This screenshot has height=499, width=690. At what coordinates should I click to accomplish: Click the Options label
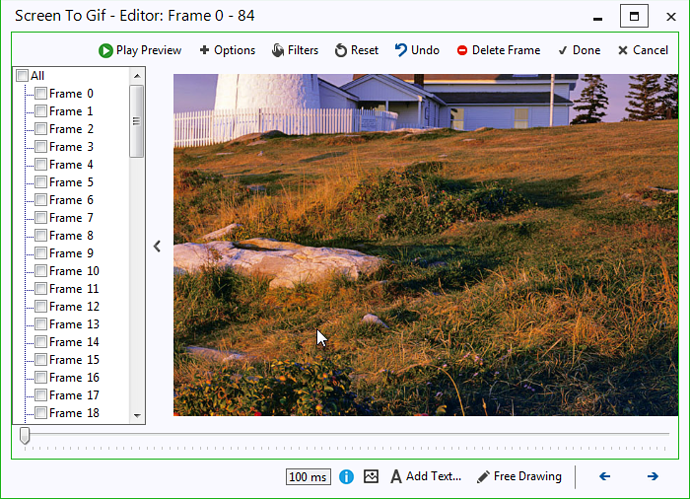(x=235, y=50)
